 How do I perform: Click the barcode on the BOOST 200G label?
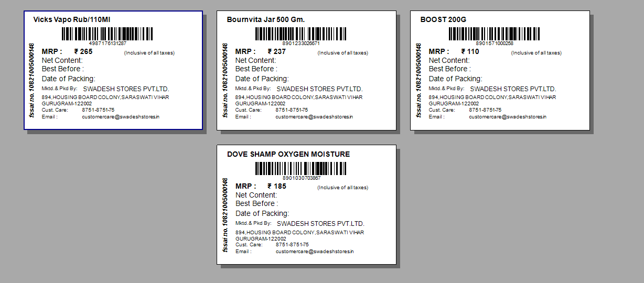pos(495,34)
